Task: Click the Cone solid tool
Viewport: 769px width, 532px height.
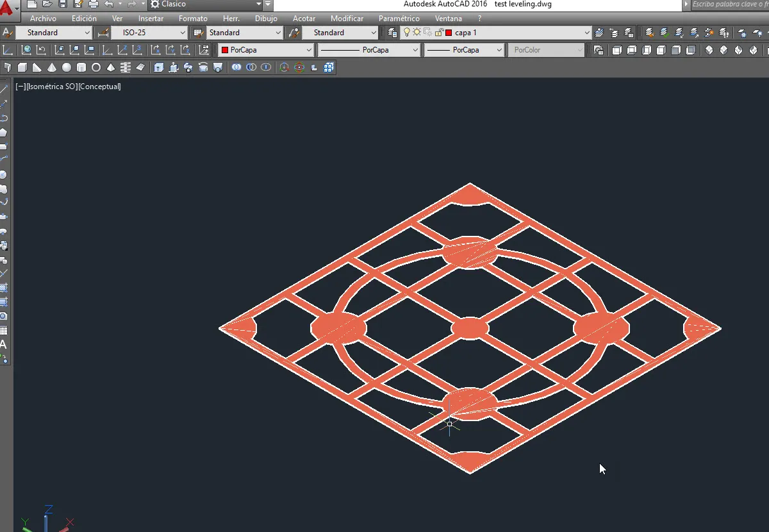Action: (x=51, y=67)
